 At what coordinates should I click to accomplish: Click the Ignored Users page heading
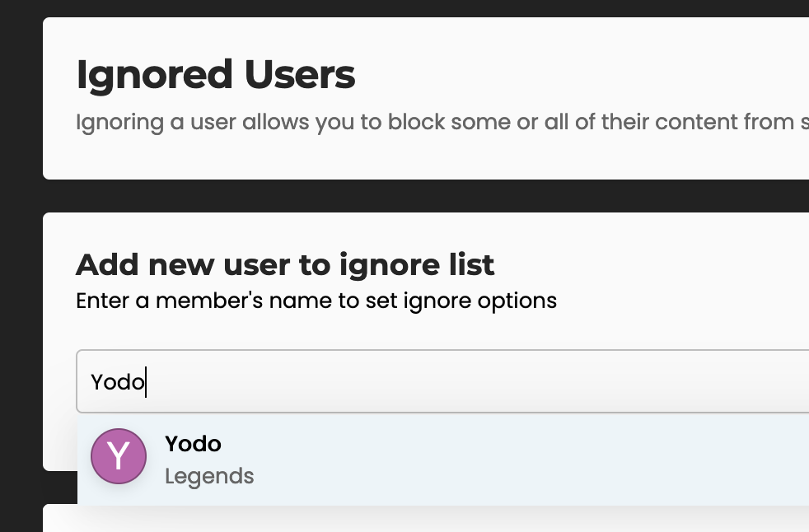pos(216,75)
